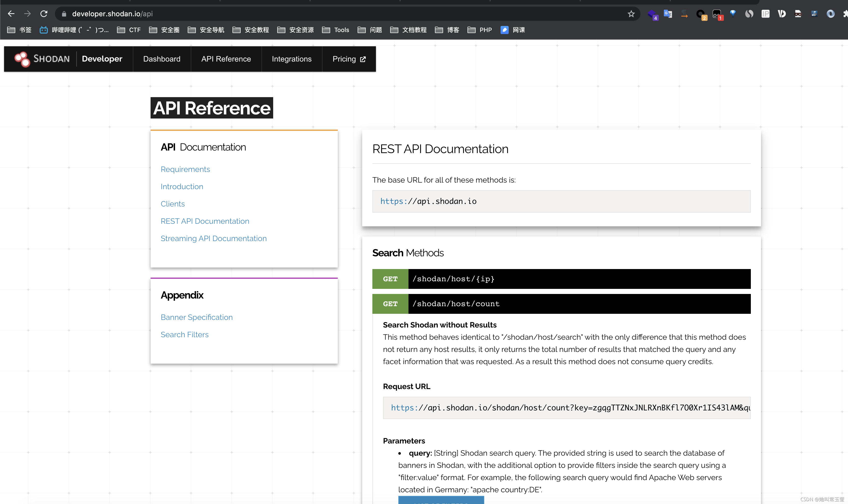Viewport: 848px width, 504px height.
Task: Open the Google Translate extension
Action: [x=668, y=14]
